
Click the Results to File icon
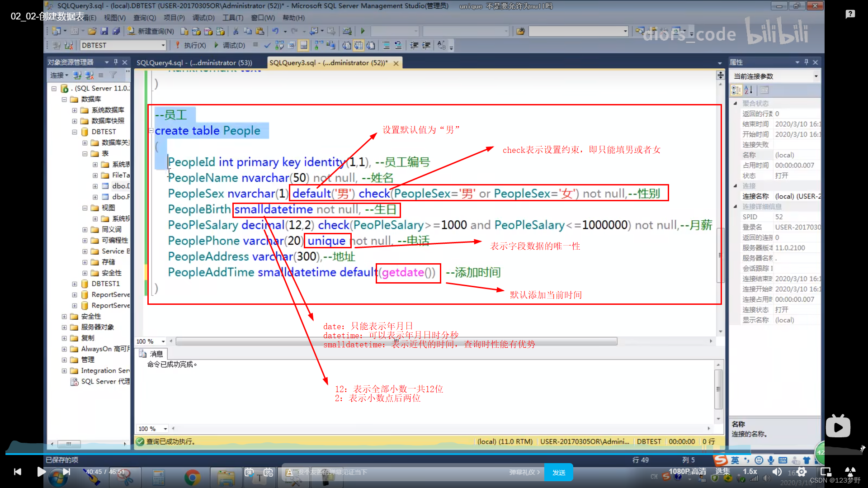(370, 45)
